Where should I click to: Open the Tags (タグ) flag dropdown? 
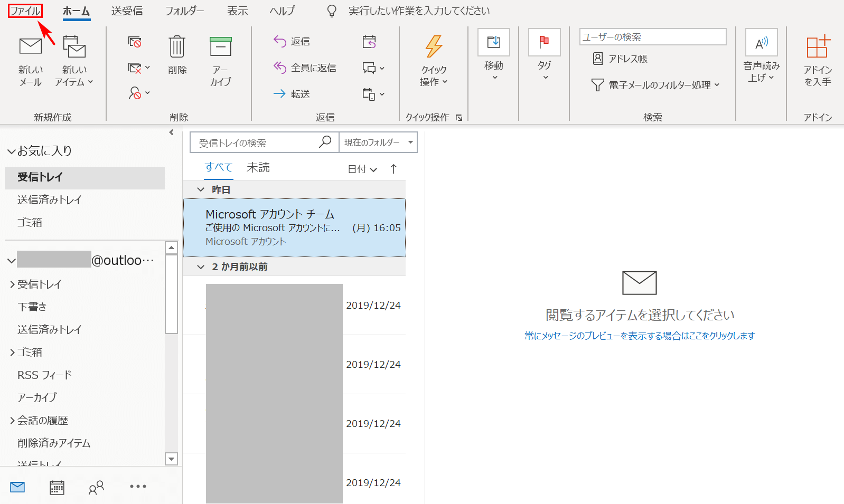tap(545, 56)
